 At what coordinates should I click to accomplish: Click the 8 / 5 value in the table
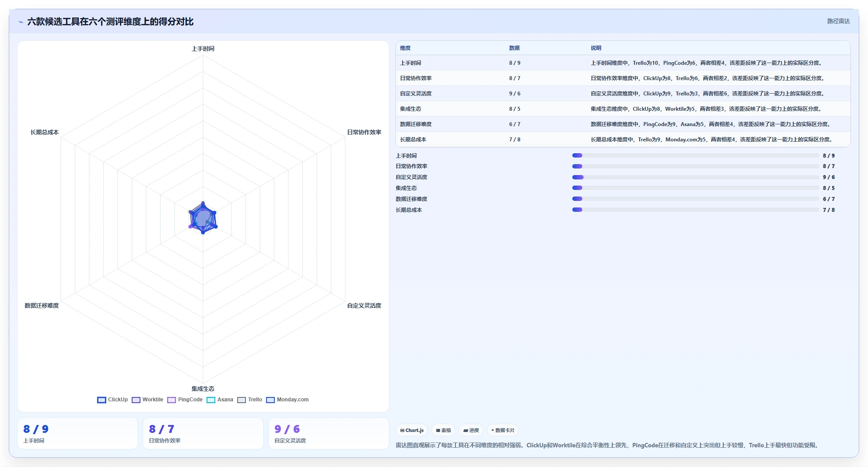click(514, 109)
